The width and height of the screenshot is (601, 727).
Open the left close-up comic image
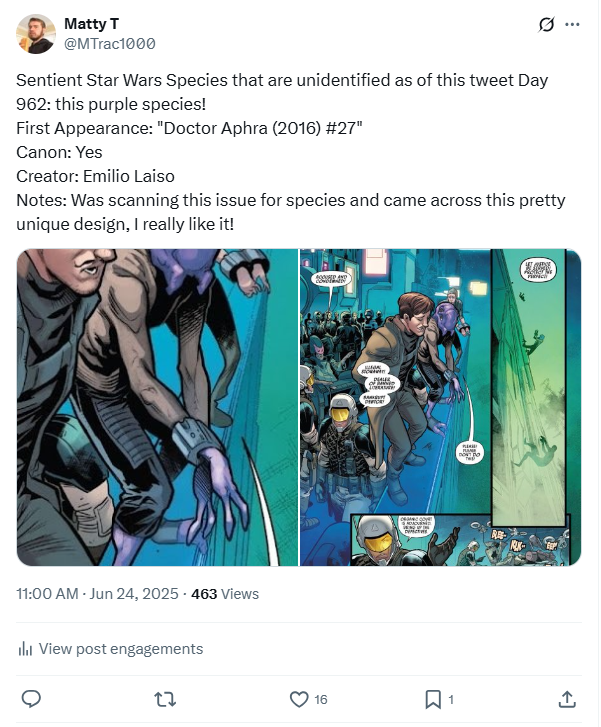point(157,407)
